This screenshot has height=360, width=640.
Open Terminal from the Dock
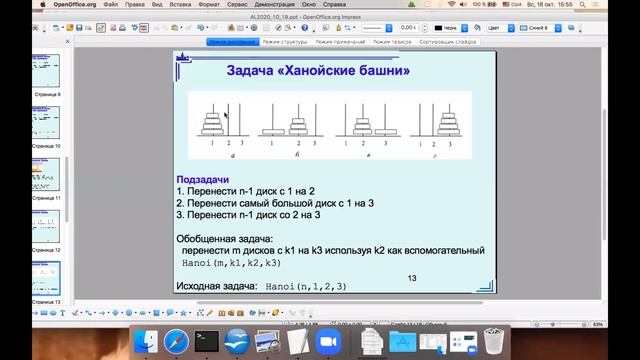pyautogui.click(x=207, y=341)
